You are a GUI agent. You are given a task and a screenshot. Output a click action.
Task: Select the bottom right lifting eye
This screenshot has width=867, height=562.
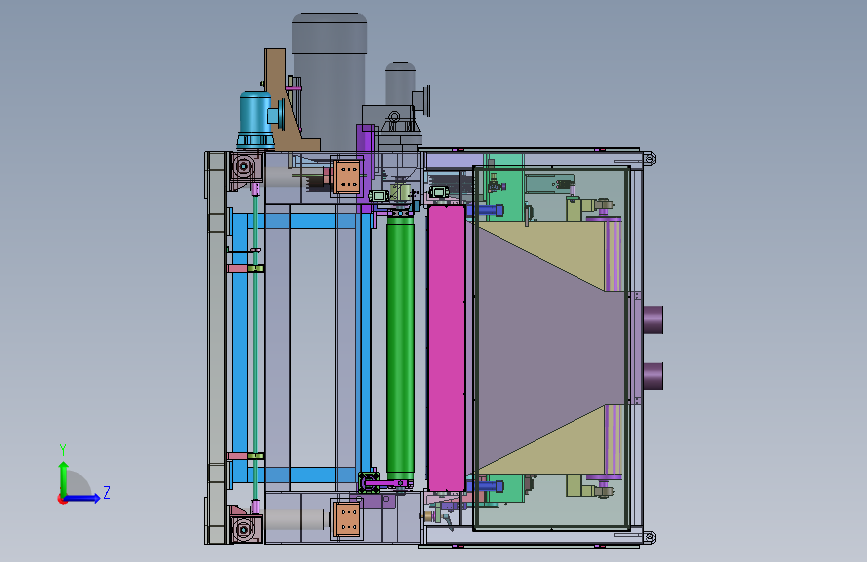(x=650, y=537)
